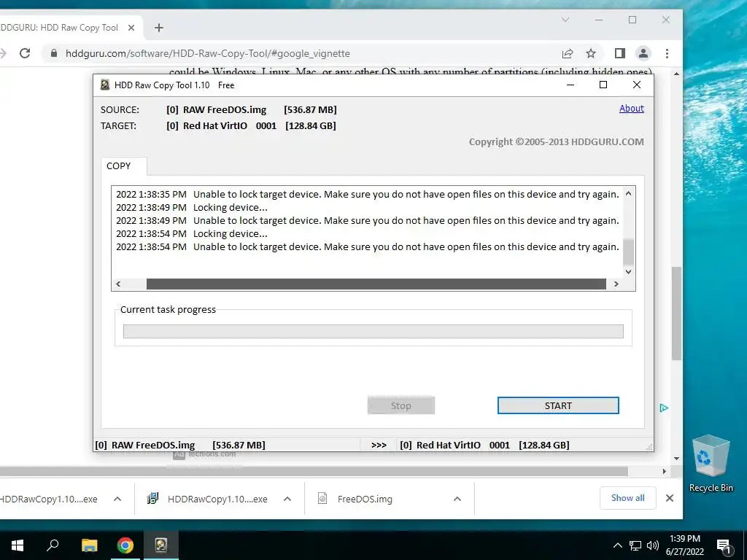Select the COPY tab
The width and height of the screenshot is (747, 560).
(x=119, y=166)
